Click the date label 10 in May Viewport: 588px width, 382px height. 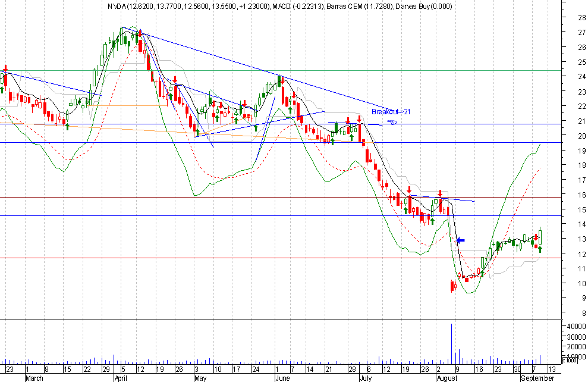(x=218, y=370)
